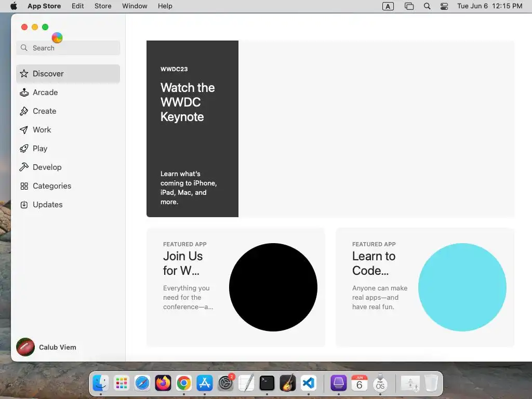The height and width of the screenshot is (399, 532).
Task: Open Spotlight search in menu bar
Action: [427, 6]
